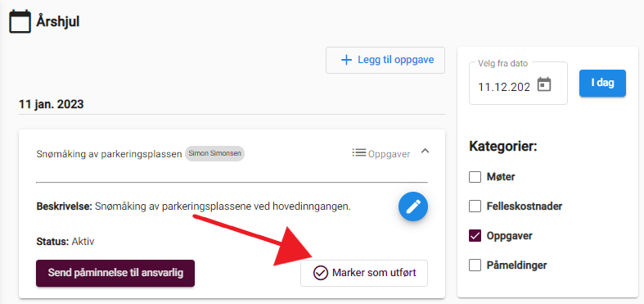The width and height of the screenshot is (644, 304).
Task: Click the I dag button
Action: click(602, 83)
